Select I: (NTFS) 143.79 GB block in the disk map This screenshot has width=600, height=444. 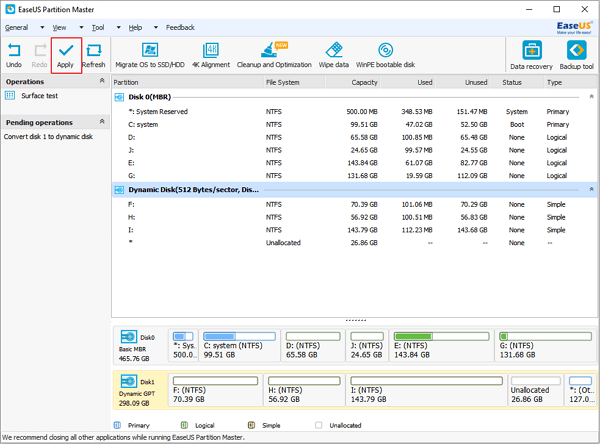tap(427, 390)
